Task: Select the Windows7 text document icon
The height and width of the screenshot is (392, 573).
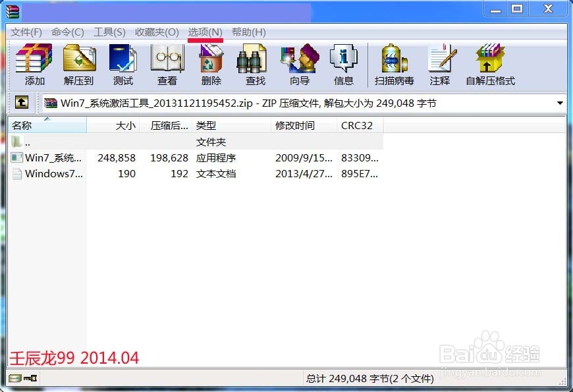Action: (x=17, y=174)
